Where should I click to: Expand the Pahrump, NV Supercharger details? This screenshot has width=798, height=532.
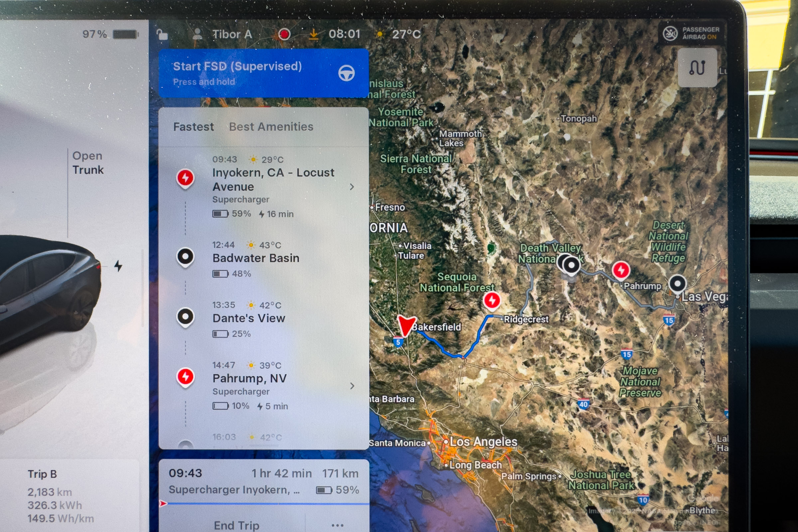coord(352,386)
